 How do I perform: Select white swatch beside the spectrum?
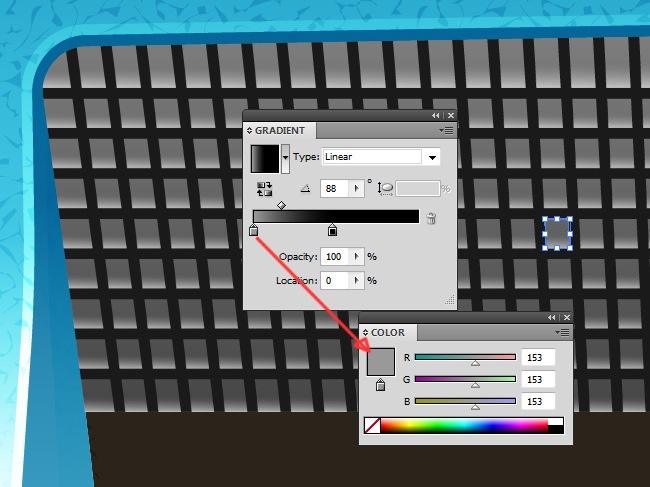(556, 422)
